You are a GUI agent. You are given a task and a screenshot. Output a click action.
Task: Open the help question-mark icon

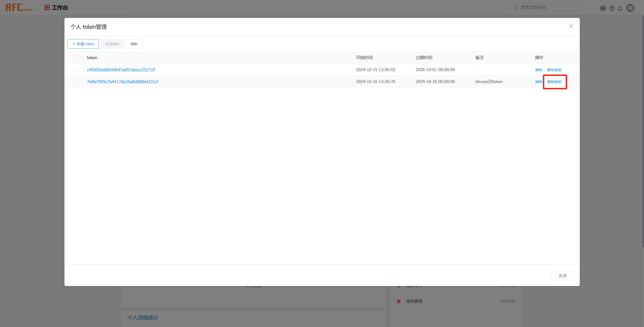coord(612,8)
